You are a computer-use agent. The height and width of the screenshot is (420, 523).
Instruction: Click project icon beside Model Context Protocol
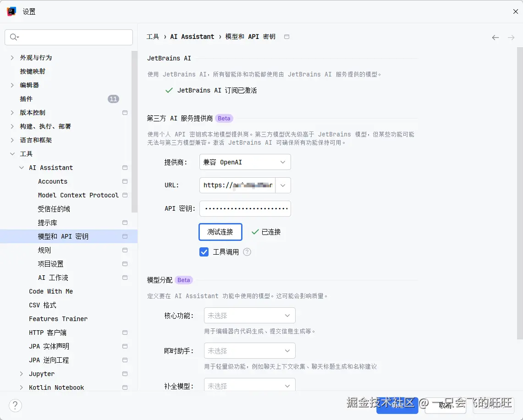[x=125, y=195]
